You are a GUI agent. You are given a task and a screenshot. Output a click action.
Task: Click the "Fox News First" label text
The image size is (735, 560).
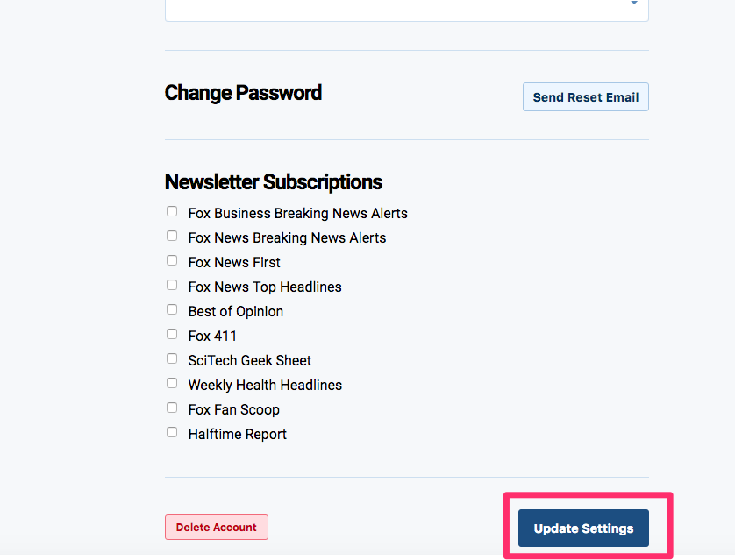tap(234, 262)
